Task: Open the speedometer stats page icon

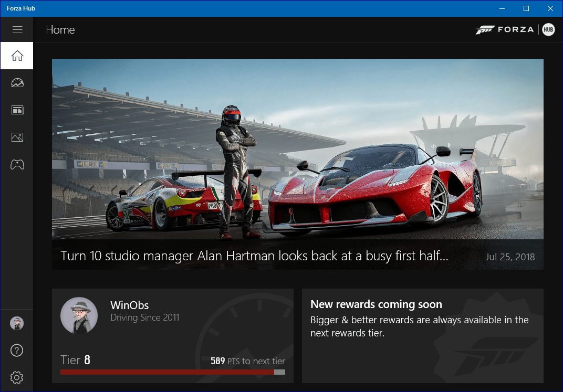Action: [x=17, y=83]
